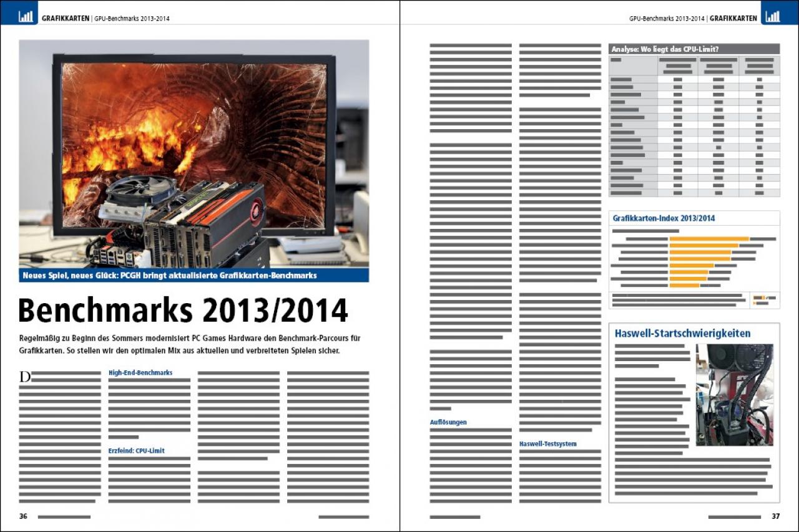The width and height of the screenshot is (799, 532).
Task: Click the longest orange bar in Grafikkarten-Index chart
Action: pos(709,239)
